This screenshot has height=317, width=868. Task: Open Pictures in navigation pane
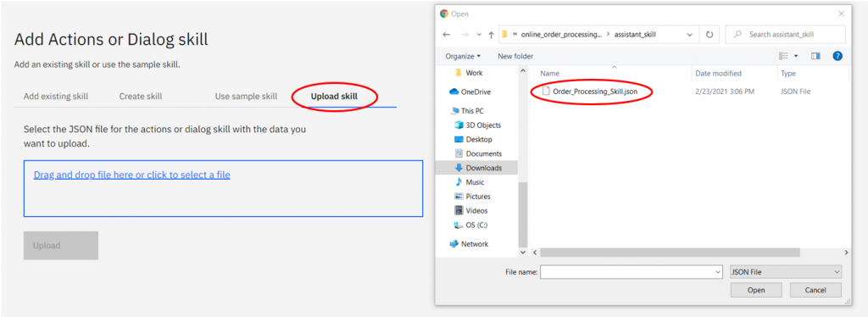pyautogui.click(x=473, y=197)
